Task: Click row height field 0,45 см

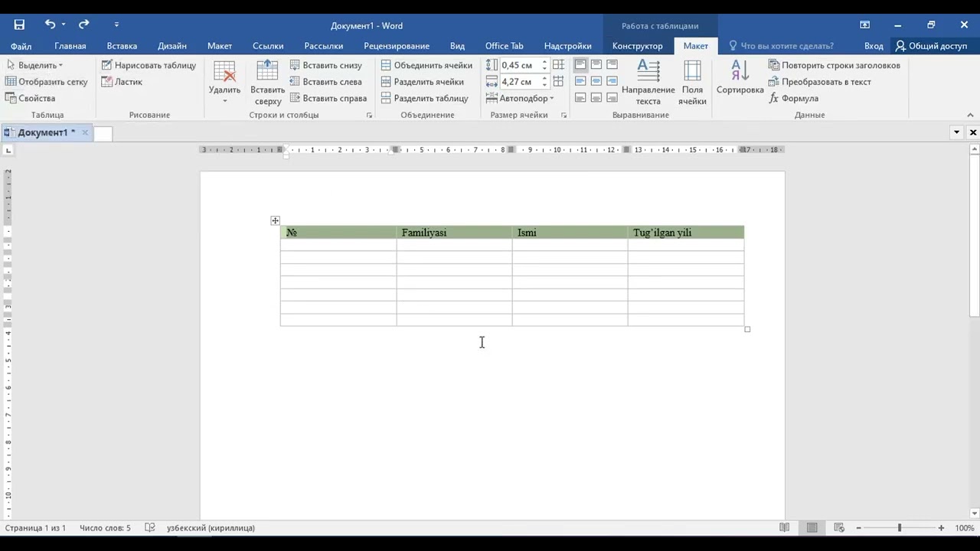Action: click(x=520, y=65)
